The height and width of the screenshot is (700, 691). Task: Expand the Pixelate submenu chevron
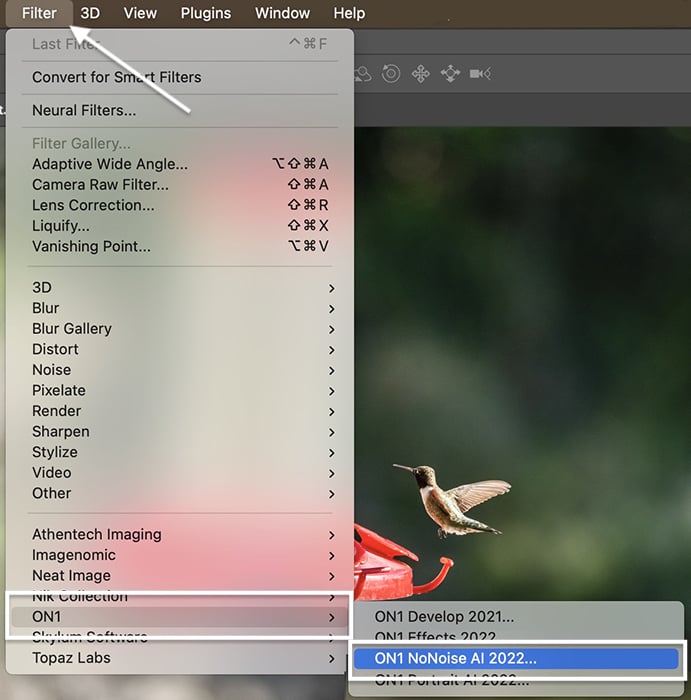click(332, 391)
